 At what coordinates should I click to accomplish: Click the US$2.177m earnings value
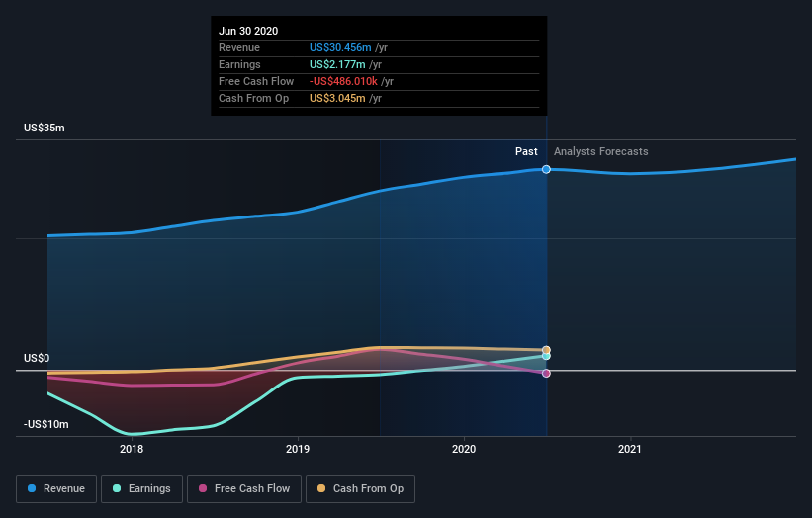click(x=337, y=64)
